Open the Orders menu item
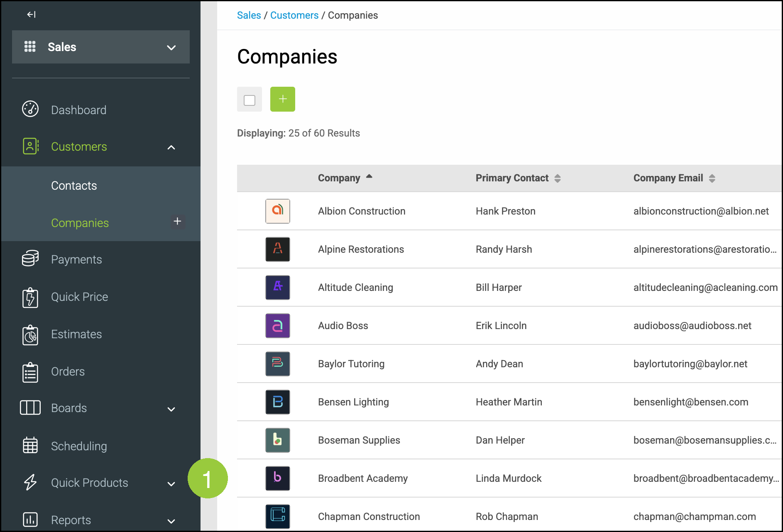The height and width of the screenshot is (532, 783). [68, 371]
